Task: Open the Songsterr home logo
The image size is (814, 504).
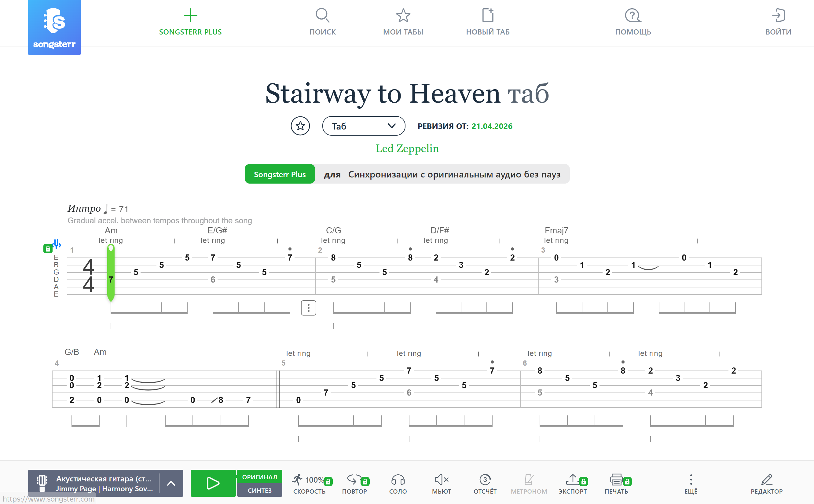Action: tap(54, 27)
